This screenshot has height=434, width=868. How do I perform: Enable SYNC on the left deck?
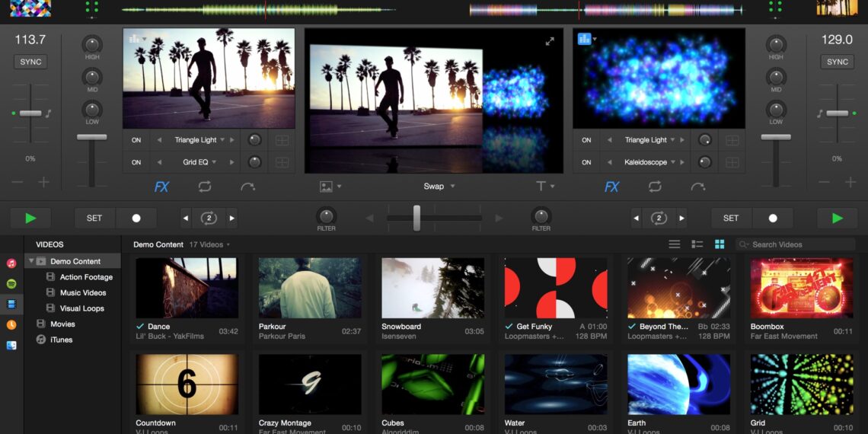30,62
